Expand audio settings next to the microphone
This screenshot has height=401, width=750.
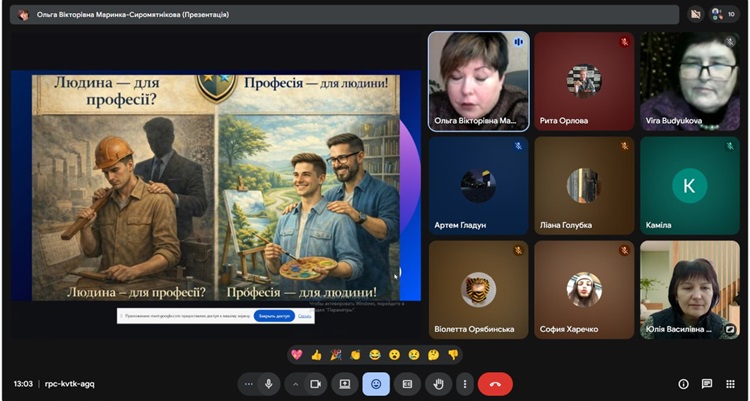pyautogui.click(x=248, y=384)
